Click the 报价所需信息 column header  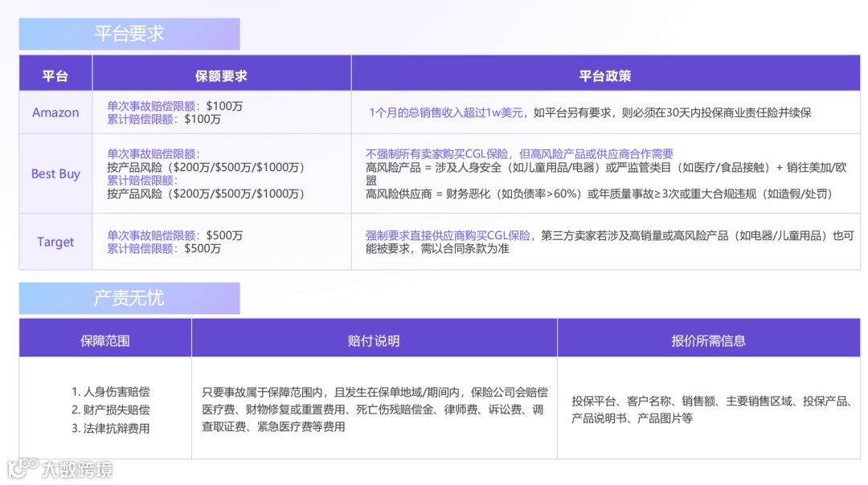(709, 340)
